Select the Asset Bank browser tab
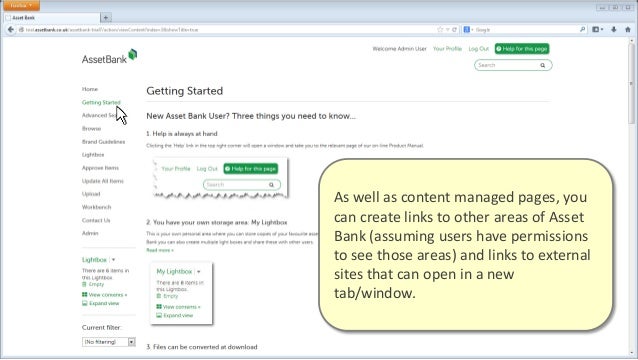 [x=52, y=18]
